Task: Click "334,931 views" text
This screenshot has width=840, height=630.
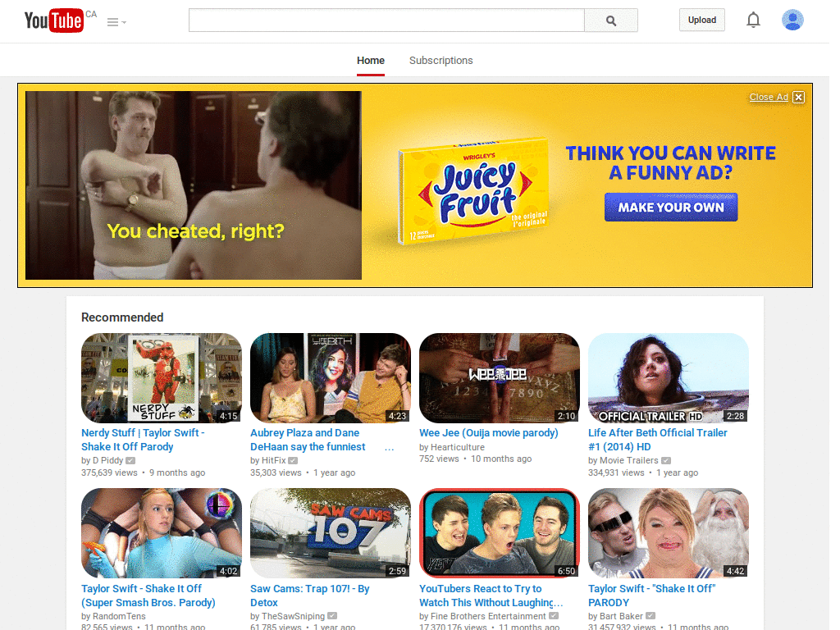Action: point(616,472)
